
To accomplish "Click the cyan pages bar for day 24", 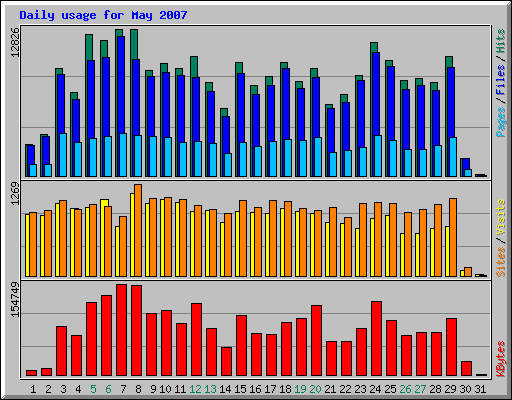I will [378, 156].
